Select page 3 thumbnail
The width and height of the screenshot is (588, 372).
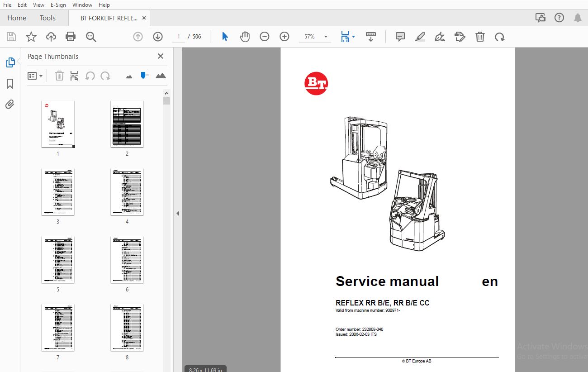[58, 192]
